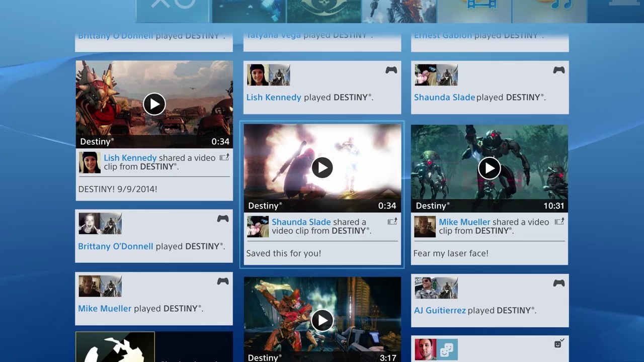Click share icon on Lish Kennedy's video post
The image size is (644, 362).
224,157
